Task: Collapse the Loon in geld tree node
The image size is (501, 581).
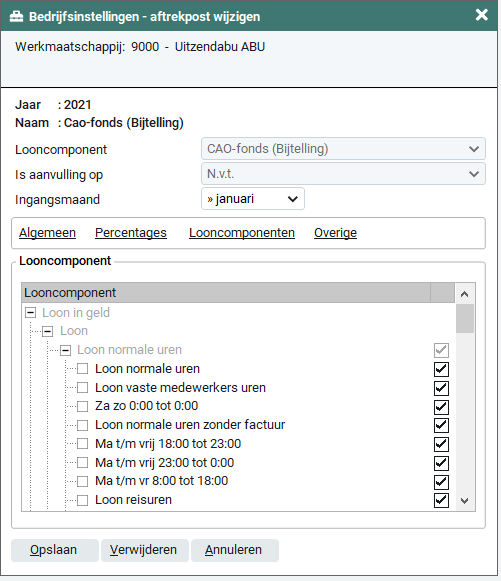Action: click(30, 313)
